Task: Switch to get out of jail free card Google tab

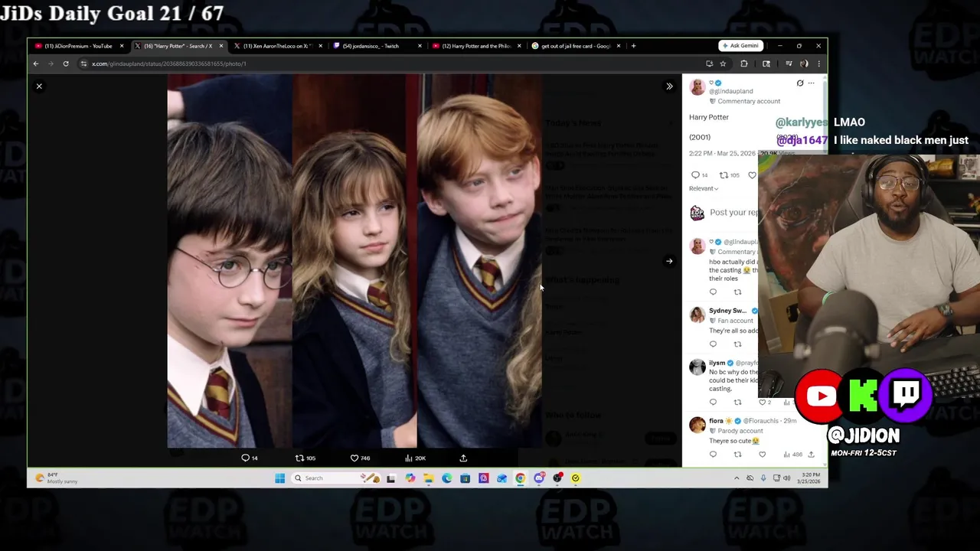Action: [x=574, y=46]
